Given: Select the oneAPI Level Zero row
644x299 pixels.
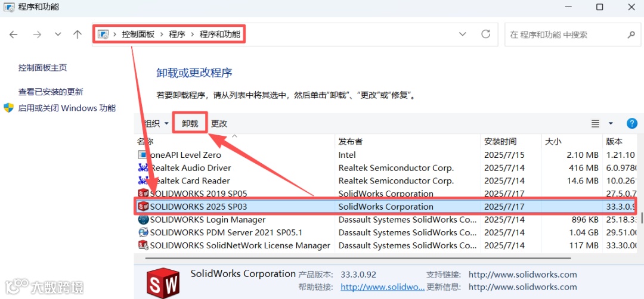Looking at the screenshot, I should 386,155.
